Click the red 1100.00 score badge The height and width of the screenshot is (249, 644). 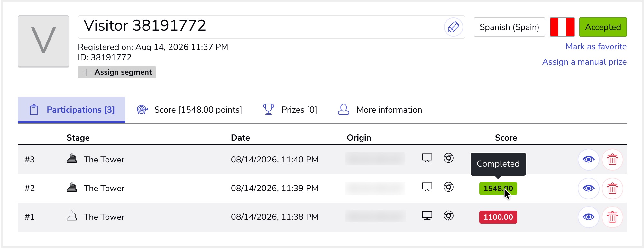[x=498, y=217]
